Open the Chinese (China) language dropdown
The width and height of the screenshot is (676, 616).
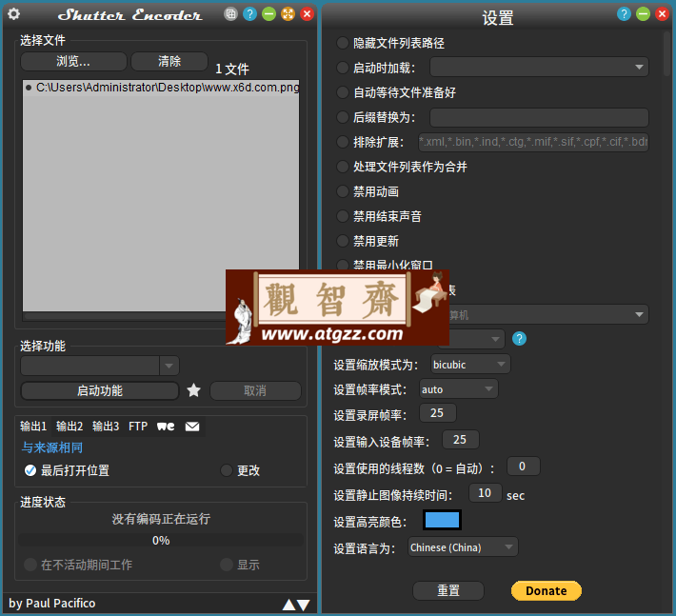coord(463,547)
